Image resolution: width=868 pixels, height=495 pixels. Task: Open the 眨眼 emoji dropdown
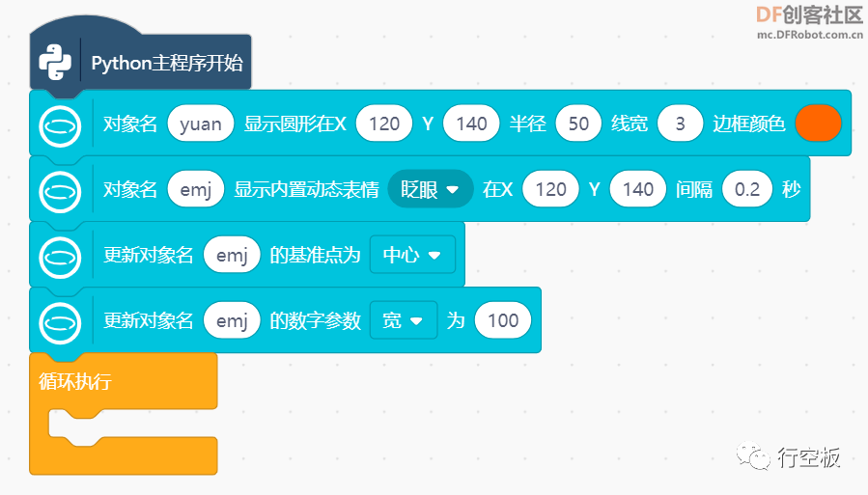430,189
